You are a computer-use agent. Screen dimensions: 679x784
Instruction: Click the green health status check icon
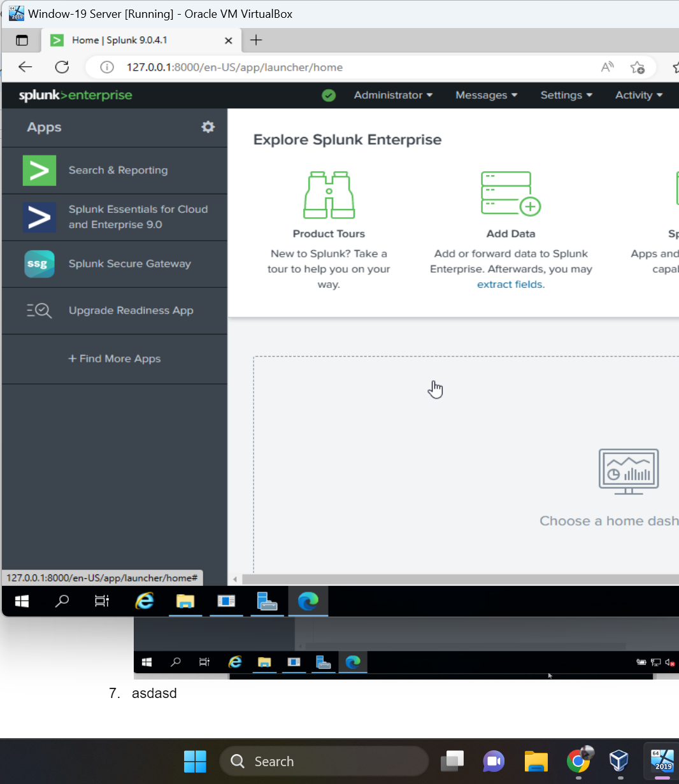[329, 96]
